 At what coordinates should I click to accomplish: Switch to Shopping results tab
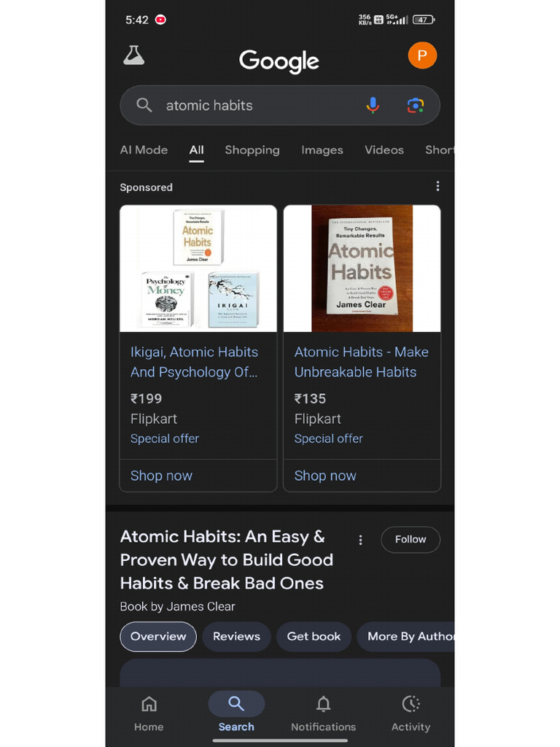point(252,150)
